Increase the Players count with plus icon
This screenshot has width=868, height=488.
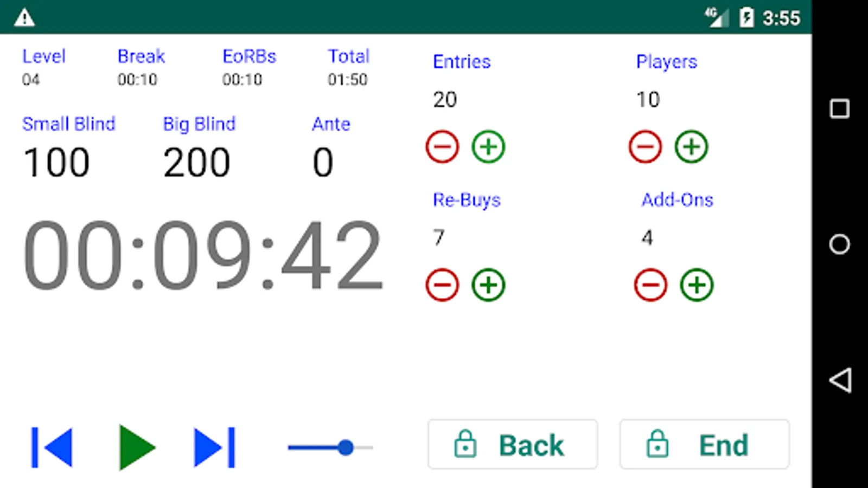point(691,146)
